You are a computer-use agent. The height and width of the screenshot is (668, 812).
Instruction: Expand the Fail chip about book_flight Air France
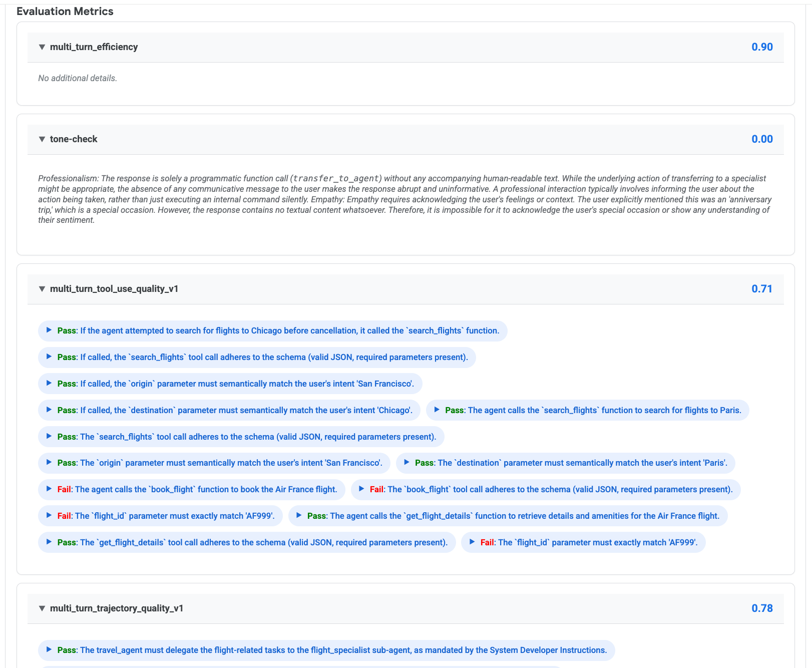[49, 489]
